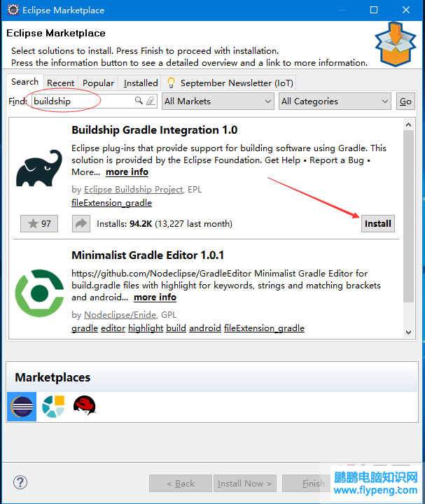This screenshot has height=504, width=425.
Task: Select the Red Hat marketplace icon
Action: pyautogui.click(x=84, y=405)
